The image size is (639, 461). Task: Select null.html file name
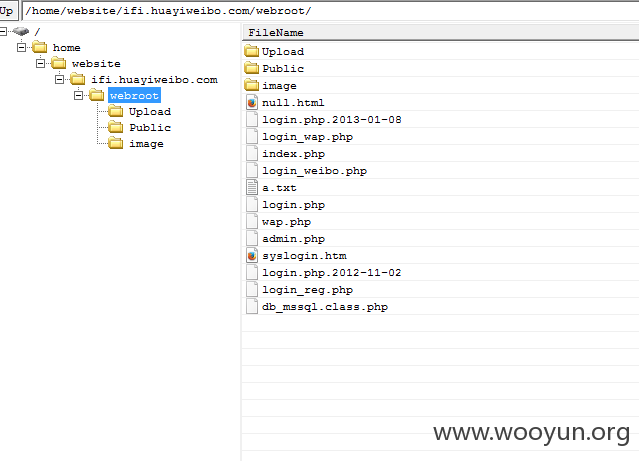[x=293, y=103]
